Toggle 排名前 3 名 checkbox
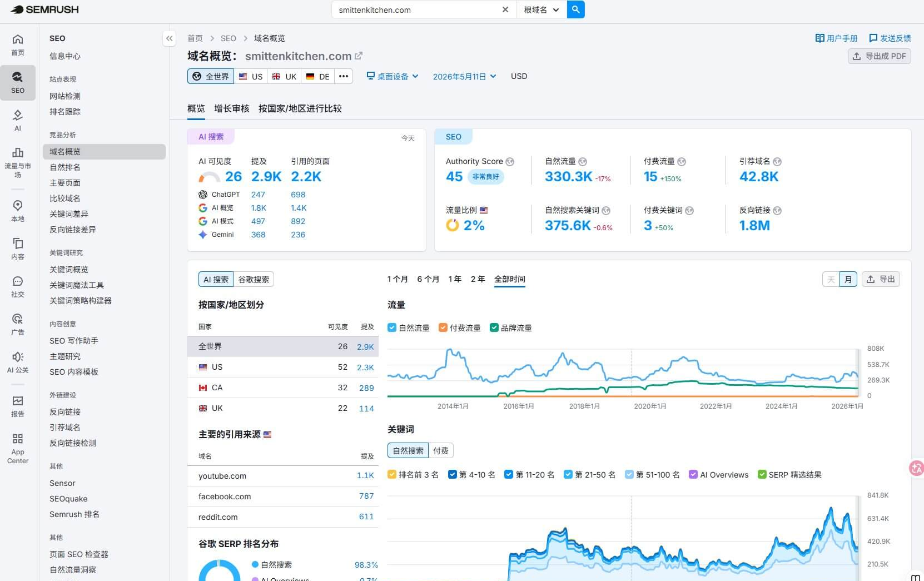Image resolution: width=924 pixels, height=581 pixels. pos(392,474)
